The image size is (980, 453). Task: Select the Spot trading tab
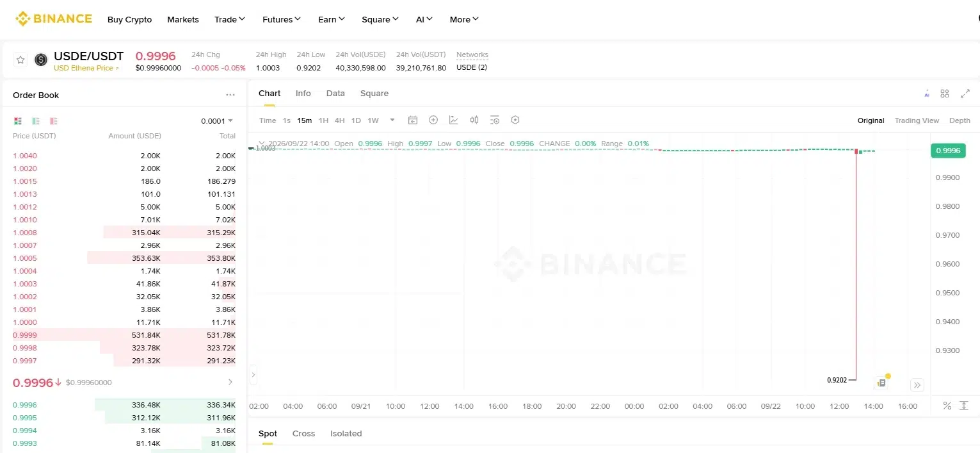coord(268,434)
